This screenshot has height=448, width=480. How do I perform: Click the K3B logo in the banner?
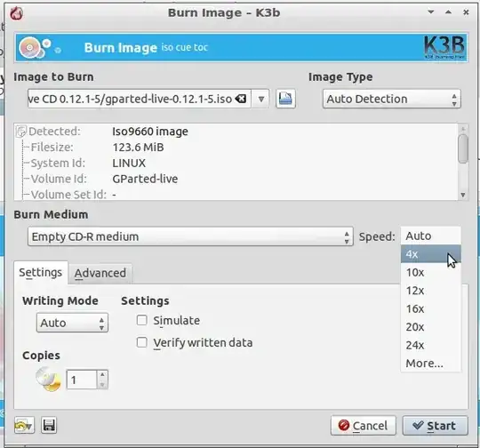[444, 47]
